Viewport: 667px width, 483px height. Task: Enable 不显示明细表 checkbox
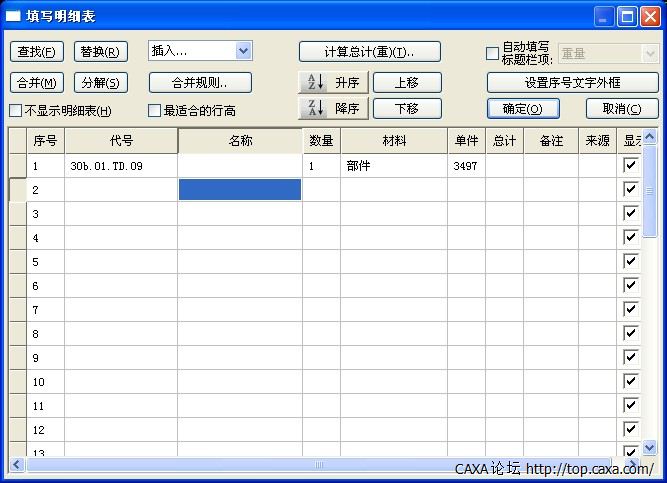15,111
